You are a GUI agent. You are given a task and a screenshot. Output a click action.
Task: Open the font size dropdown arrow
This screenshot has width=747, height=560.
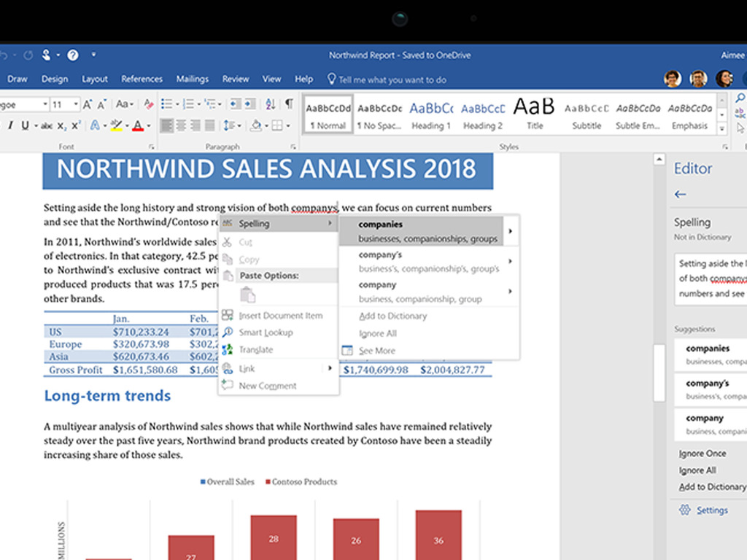[76, 104]
